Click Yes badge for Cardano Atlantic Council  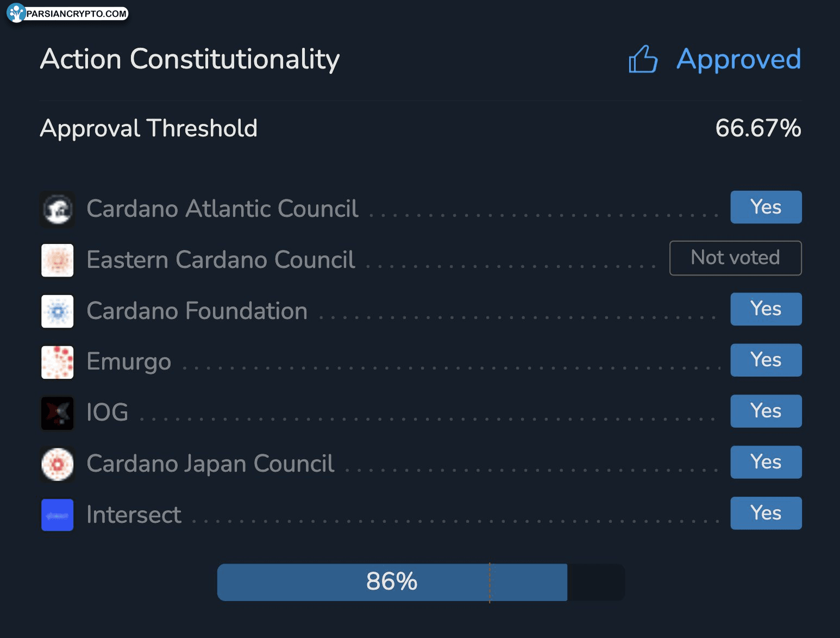766,207
